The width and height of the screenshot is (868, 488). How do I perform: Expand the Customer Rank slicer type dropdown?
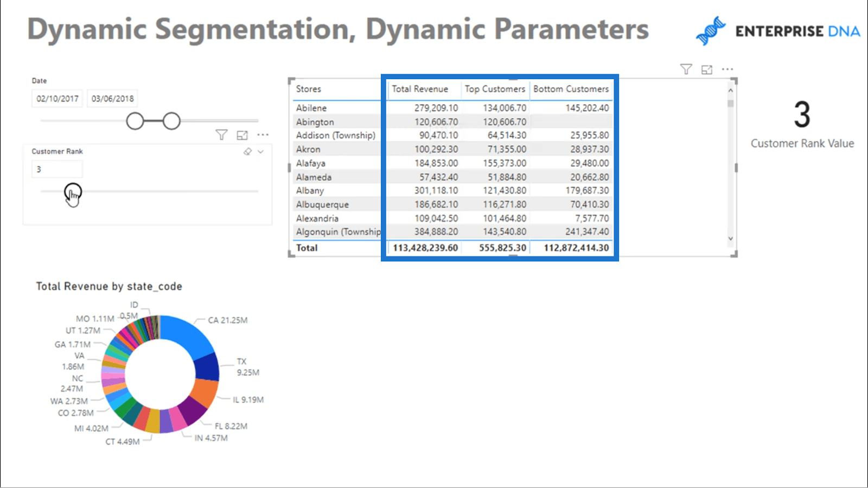click(261, 152)
